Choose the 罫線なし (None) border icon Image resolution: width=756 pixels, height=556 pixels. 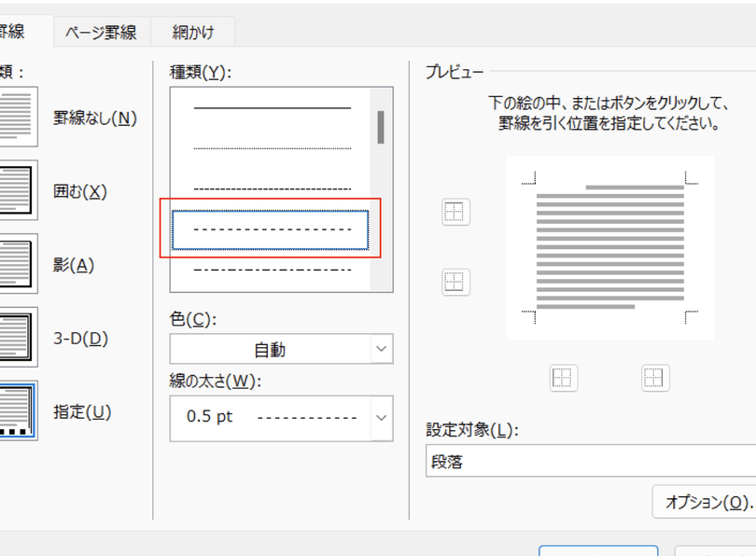point(19,118)
